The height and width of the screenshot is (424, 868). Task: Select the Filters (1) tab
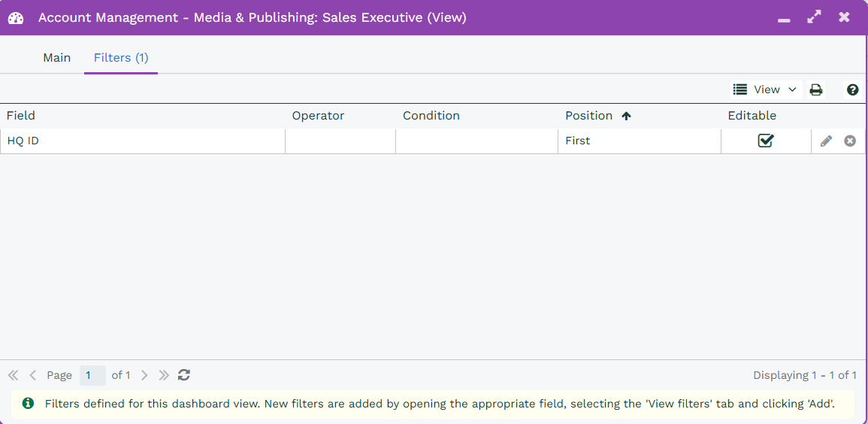pos(121,58)
